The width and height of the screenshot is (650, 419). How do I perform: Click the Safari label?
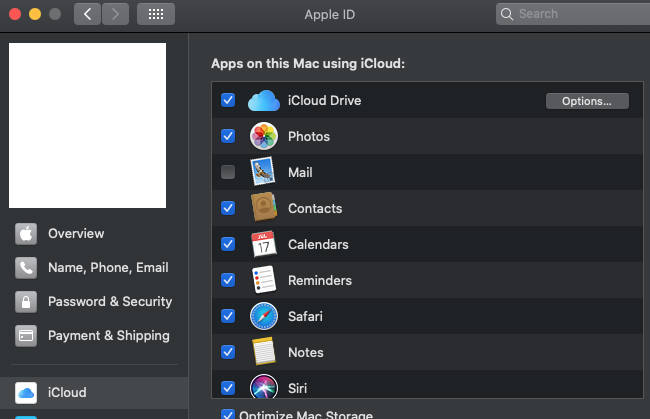pyautogui.click(x=306, y=317)
